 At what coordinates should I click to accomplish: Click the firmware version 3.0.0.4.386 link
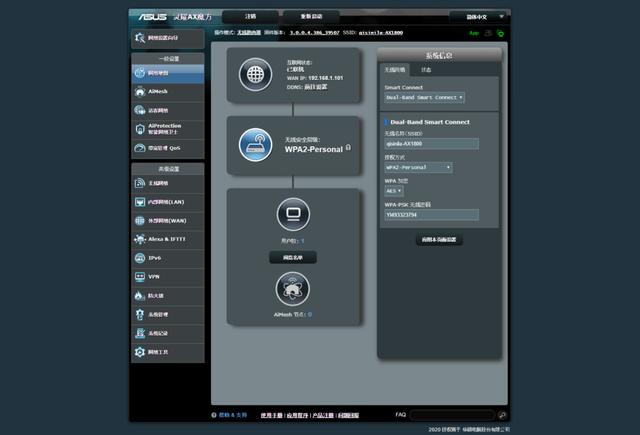pyautogui.click(x=314, y=33)
